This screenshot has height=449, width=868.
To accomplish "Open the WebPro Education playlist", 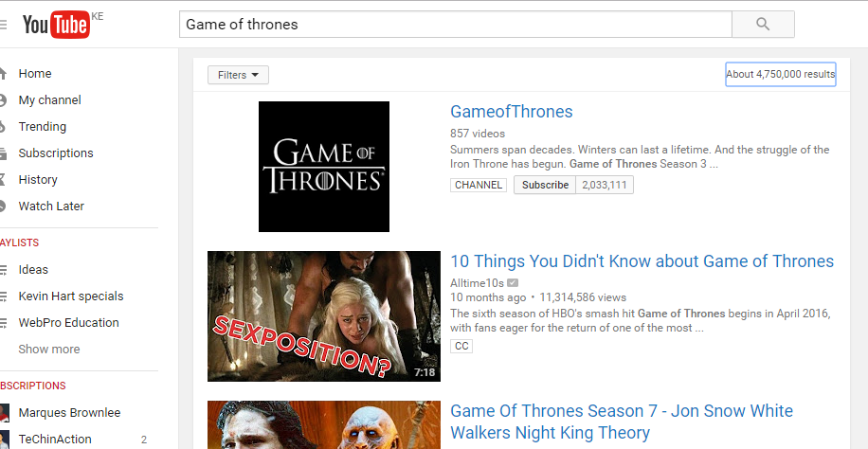I will coord(68,323).
